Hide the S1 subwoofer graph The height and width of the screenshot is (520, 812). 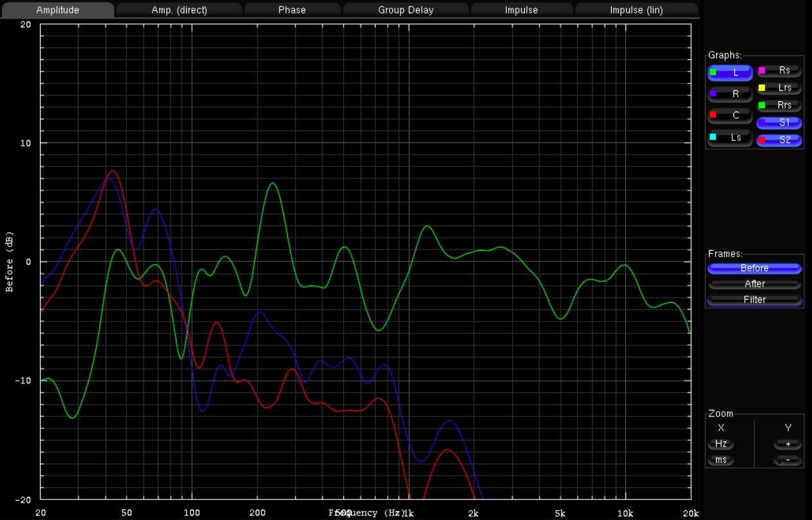pyautogui.click(x=779, y=122)
